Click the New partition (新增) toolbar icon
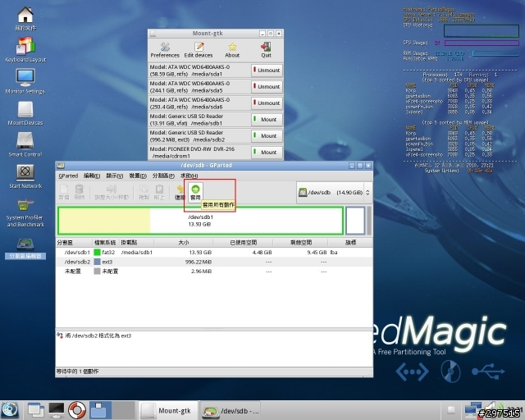 point(64,189)
